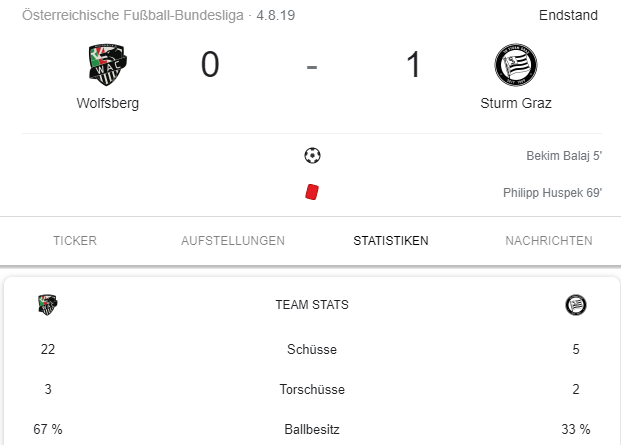Open the Nachrichten tab
Viewport: 621px width, 445px height.
tap(549, 241)
